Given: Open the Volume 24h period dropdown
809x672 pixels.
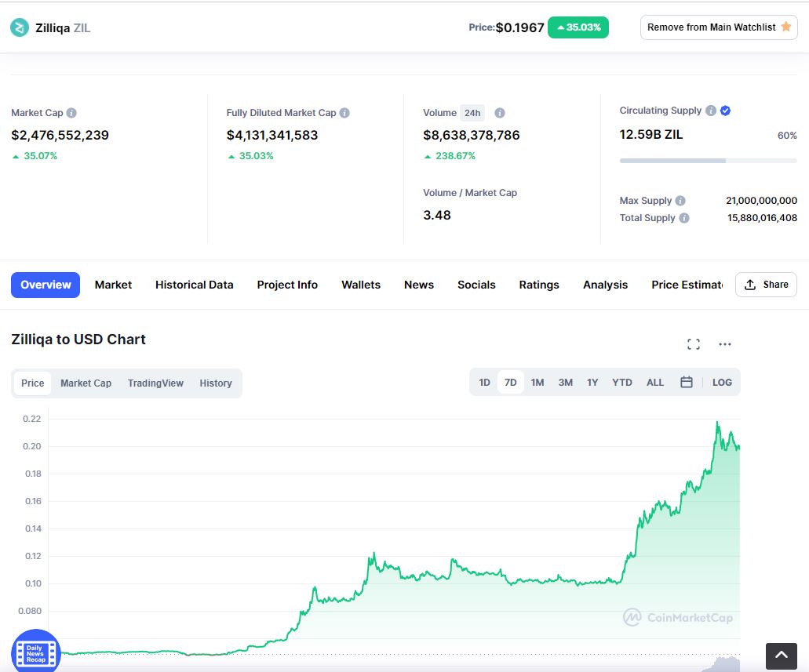Looking at the screenshot, I should (x=472, y=113).
